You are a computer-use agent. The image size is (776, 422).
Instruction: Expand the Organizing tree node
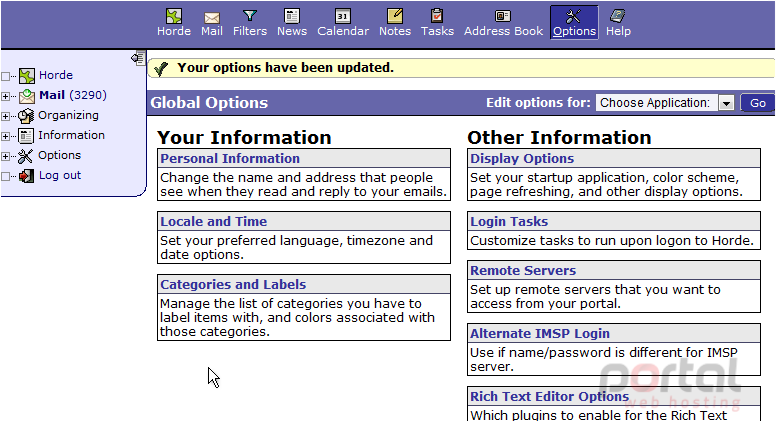[5, 116]
